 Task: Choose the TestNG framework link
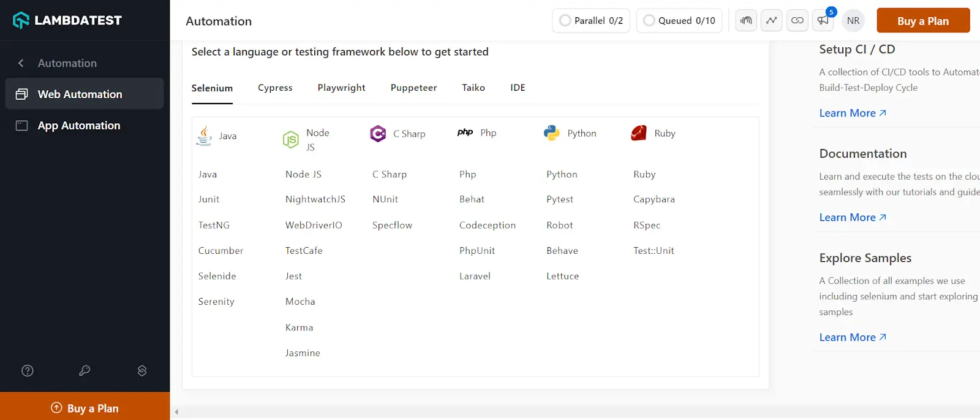point(214,225)
